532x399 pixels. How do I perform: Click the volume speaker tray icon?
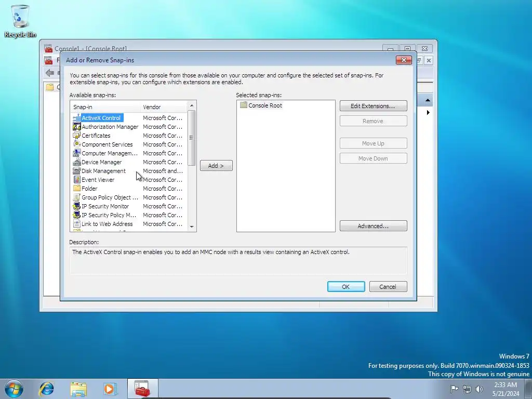pos(479,389)
